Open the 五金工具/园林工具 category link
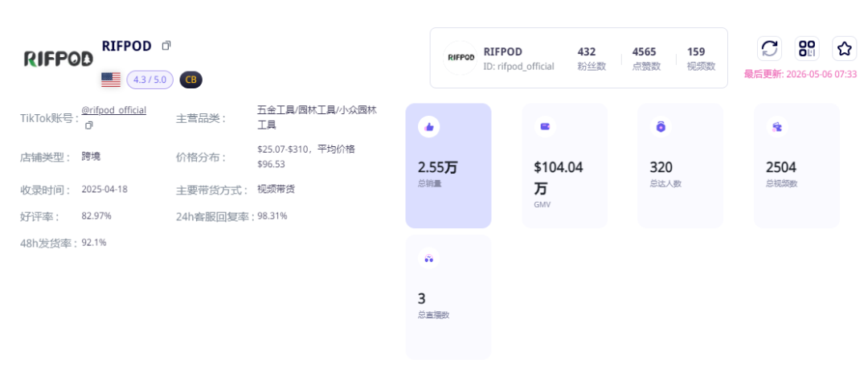868x377 pixels. tap(317, 117)
